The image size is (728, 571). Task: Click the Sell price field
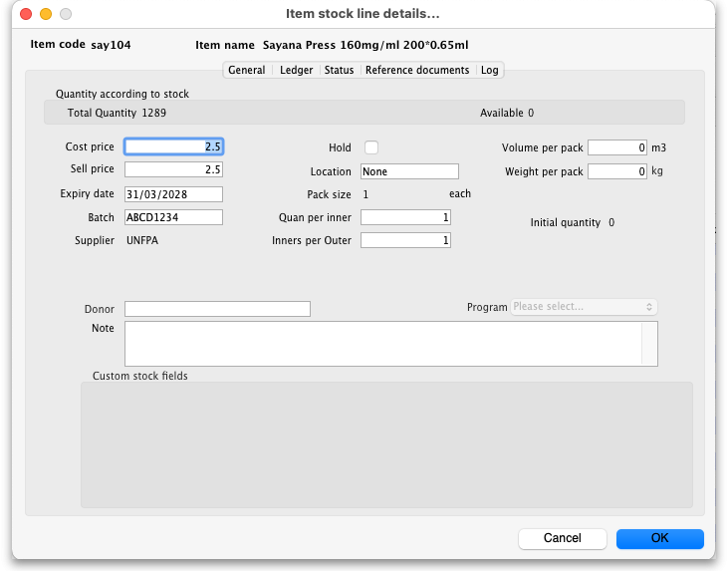click(x=173, y=169)
